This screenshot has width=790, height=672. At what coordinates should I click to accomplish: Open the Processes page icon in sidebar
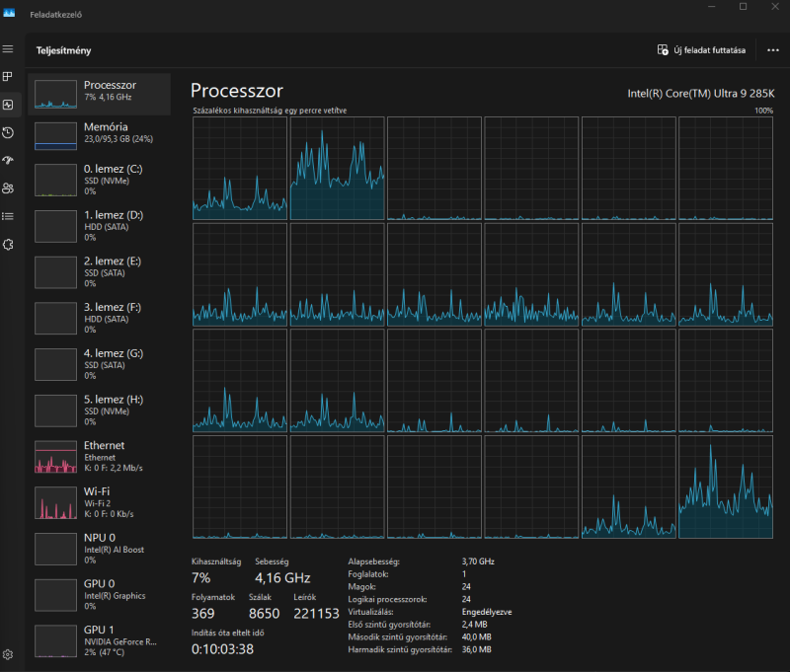(x=8, y=77)
